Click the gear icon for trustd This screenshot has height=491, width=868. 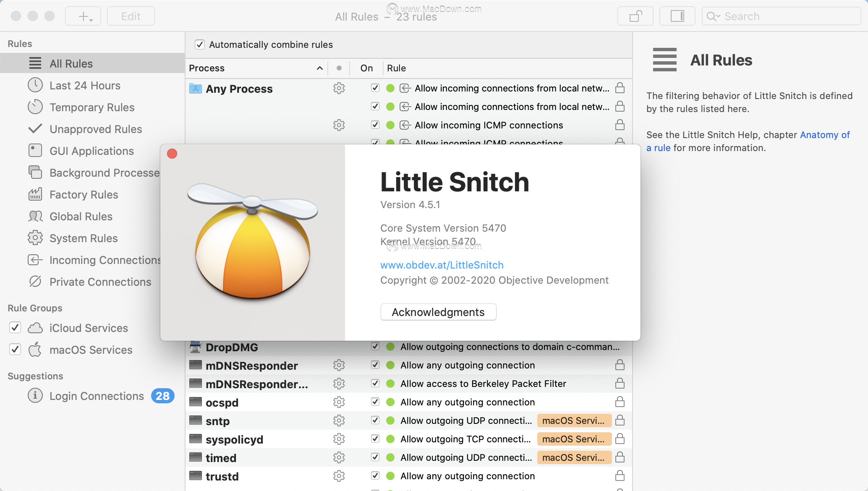[x=339, y=476]
